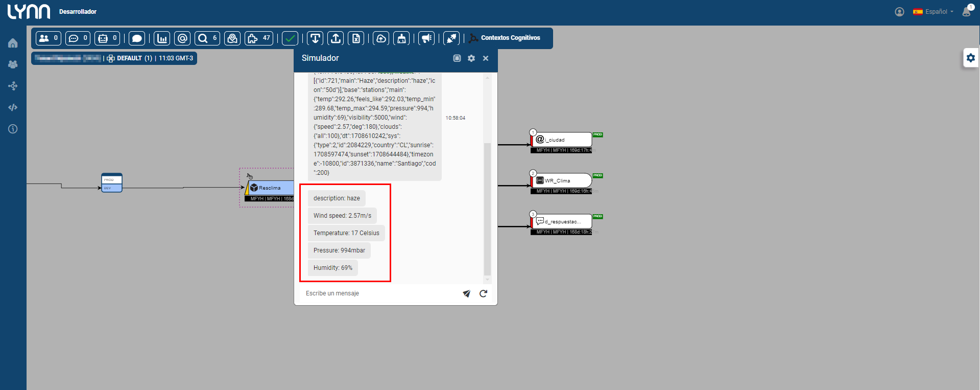Click the search button showing 6
Image resolution: width=980 pixels, height=390 pixels.
207,38
